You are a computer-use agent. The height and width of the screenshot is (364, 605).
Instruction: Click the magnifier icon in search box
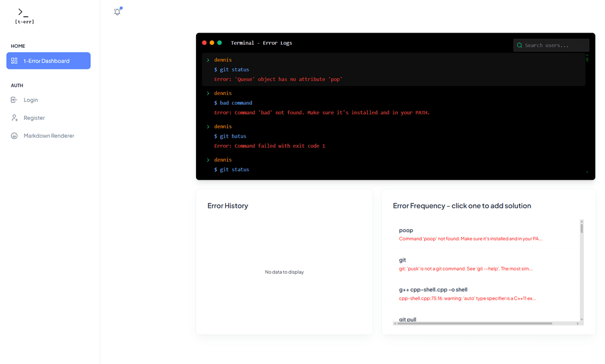coord(520,45)
